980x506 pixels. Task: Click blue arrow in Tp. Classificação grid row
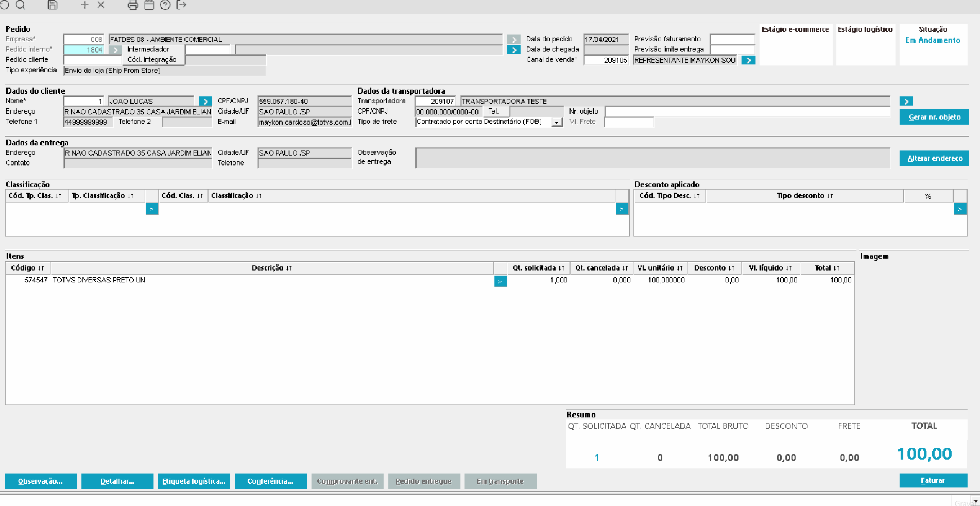coord(152,209)
